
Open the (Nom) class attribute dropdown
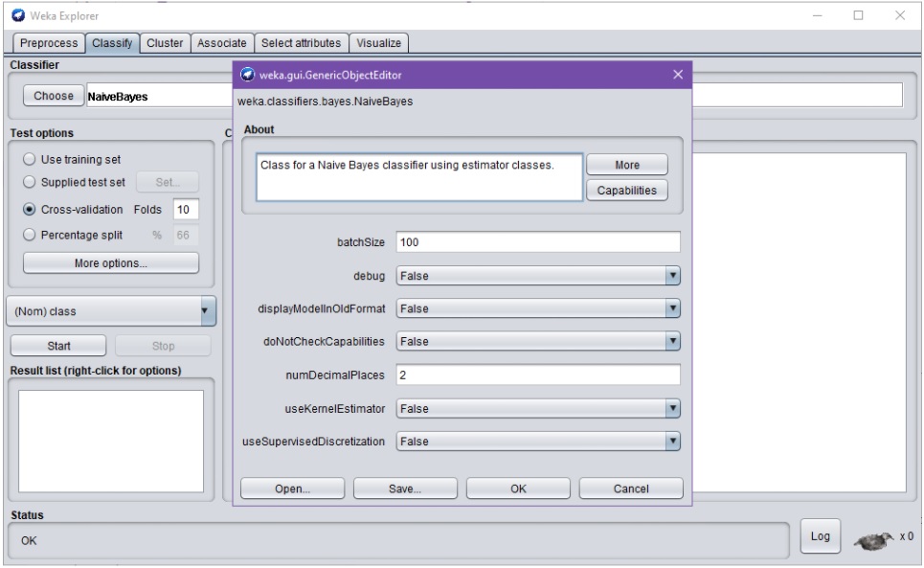[x=111, y=311]
